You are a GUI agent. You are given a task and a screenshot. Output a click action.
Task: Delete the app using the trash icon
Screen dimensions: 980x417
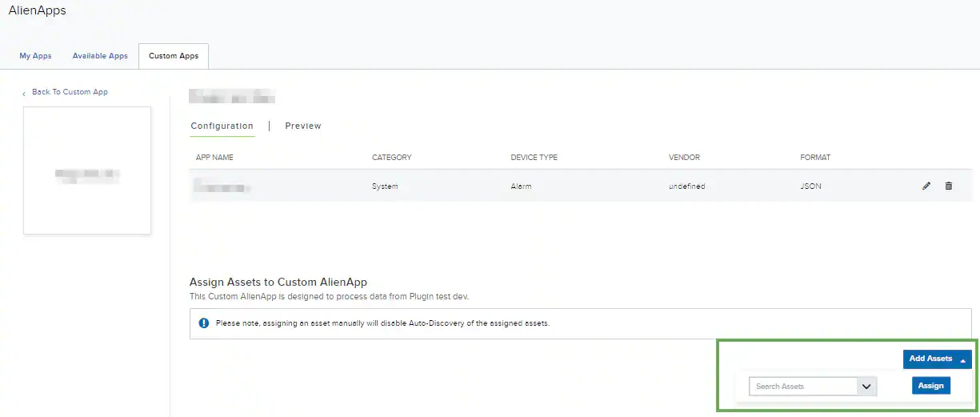pos(949,186)
